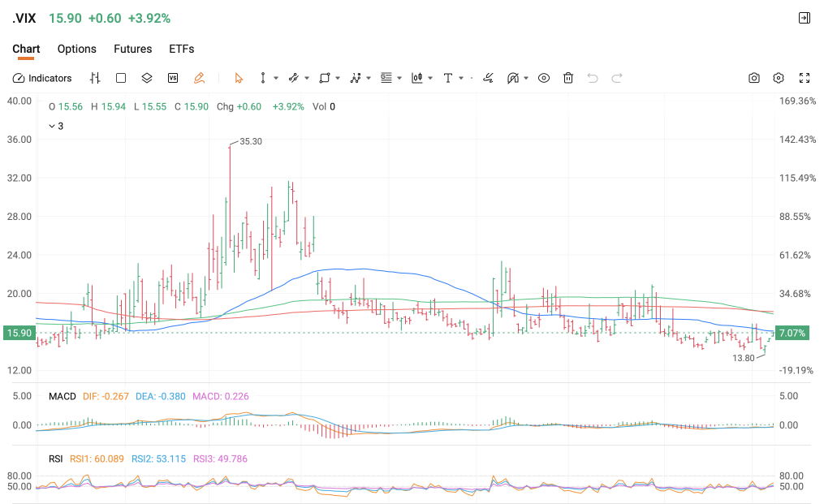
Task: Click the VS compare icon
Action: [x=173, y=78]
